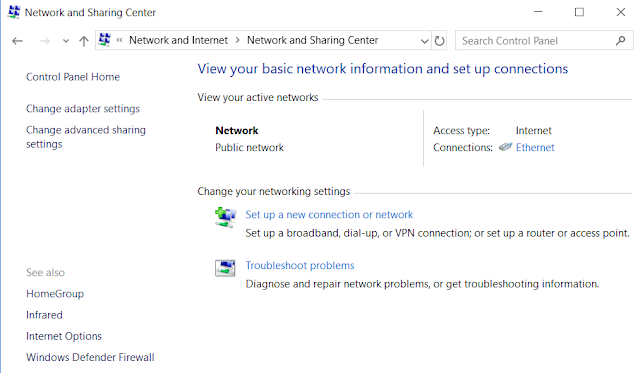640x373 pixels.
Task: Click the Set up new connection icon
Action: click(x=225, y=217)
